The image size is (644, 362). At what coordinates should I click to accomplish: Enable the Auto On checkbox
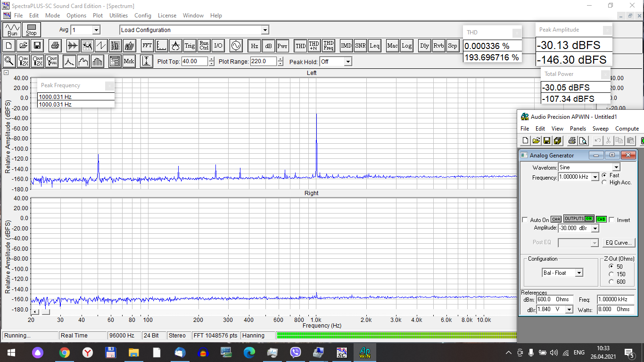click(x=525, y=220)
